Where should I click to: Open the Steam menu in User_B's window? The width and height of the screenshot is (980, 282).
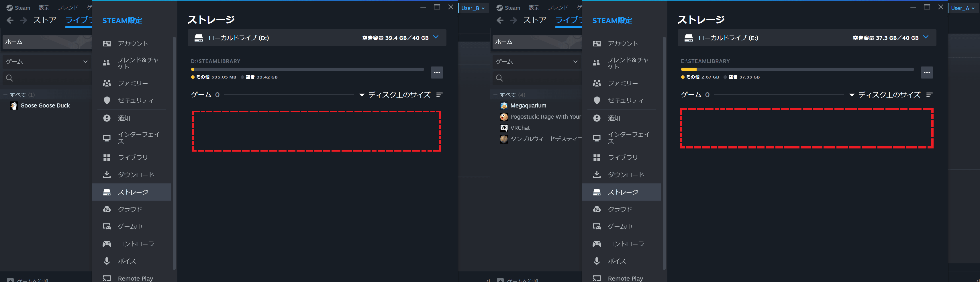pyautogui.click(x=18, y=8)
